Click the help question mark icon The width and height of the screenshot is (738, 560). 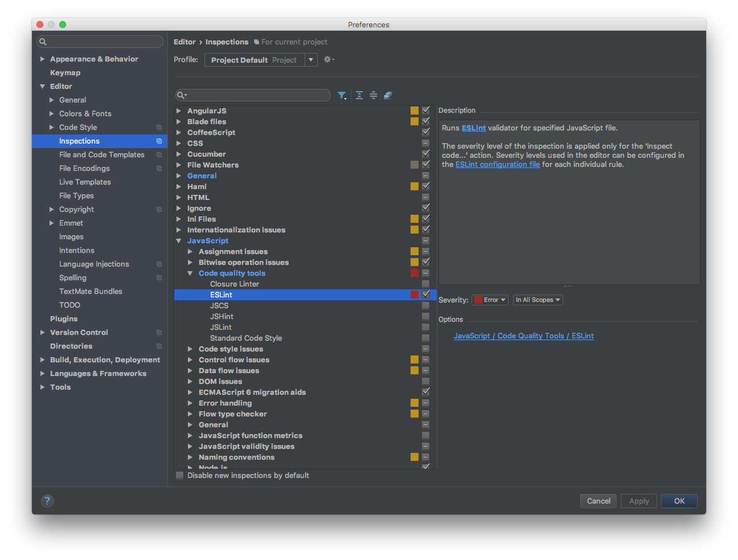(x=47, y=501)
